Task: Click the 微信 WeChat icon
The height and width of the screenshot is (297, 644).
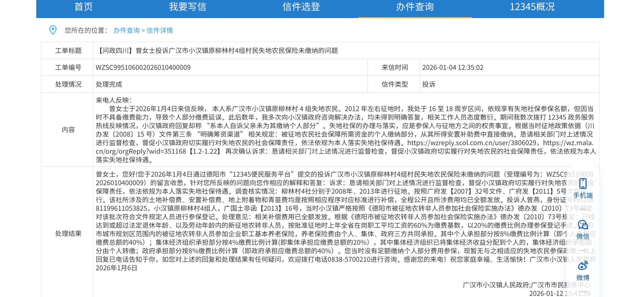Action: click(583, 225)
